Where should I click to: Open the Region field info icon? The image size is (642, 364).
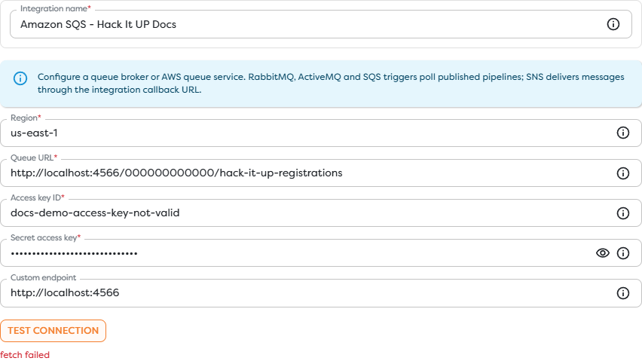[622, 133]
